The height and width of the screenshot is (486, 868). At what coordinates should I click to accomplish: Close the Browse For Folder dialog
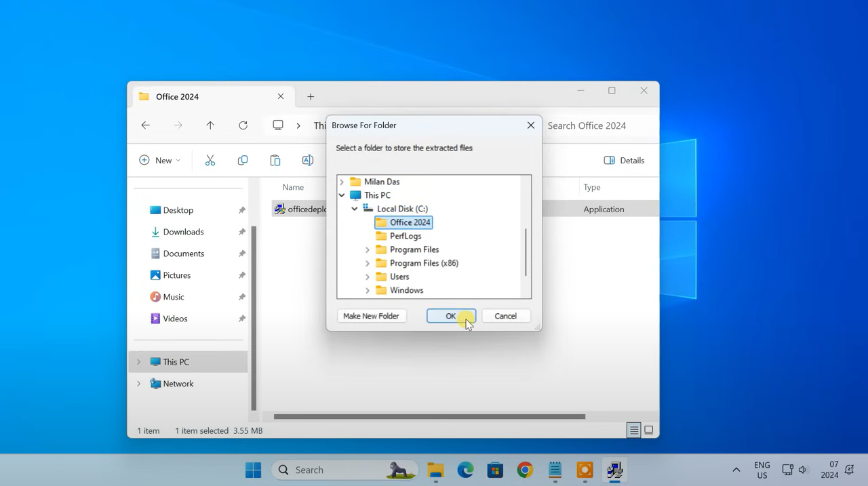pos(531,125)
